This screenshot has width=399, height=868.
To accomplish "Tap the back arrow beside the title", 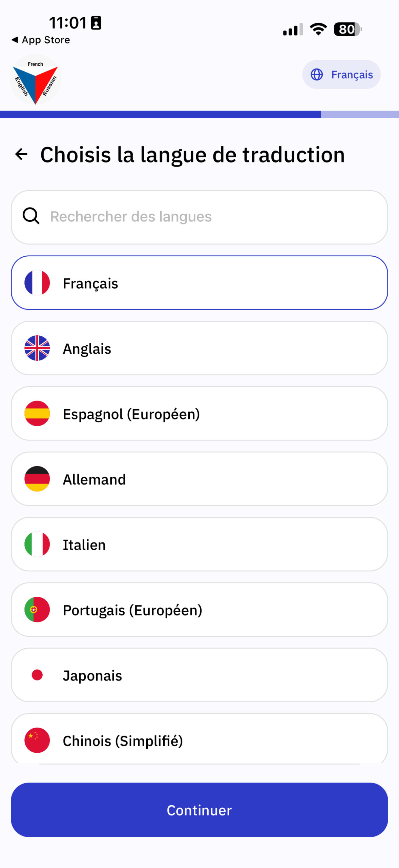I will click(22, 154).
